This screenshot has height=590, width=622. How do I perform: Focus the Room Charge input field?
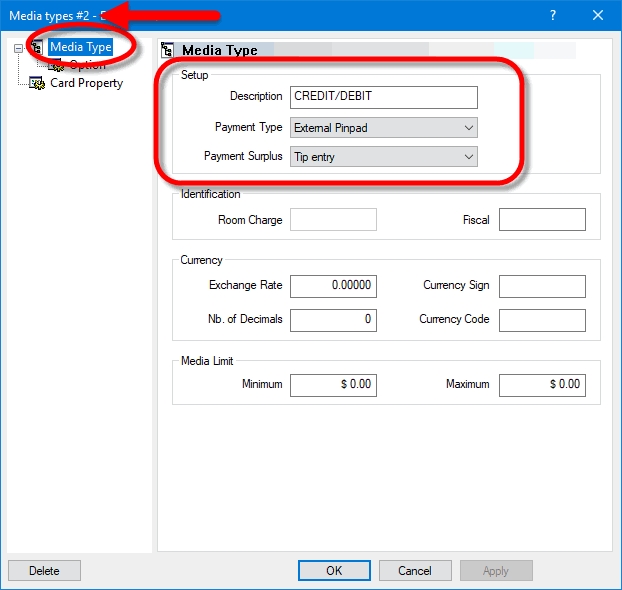(x=333, y=220)
